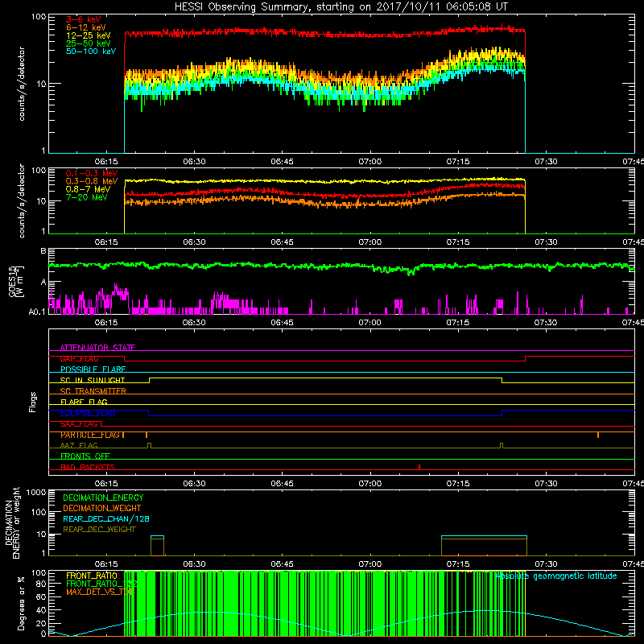Screen dimensions: 644x644
Task: Click the SC_TRANSMITTER flag label
Action: 93,391
